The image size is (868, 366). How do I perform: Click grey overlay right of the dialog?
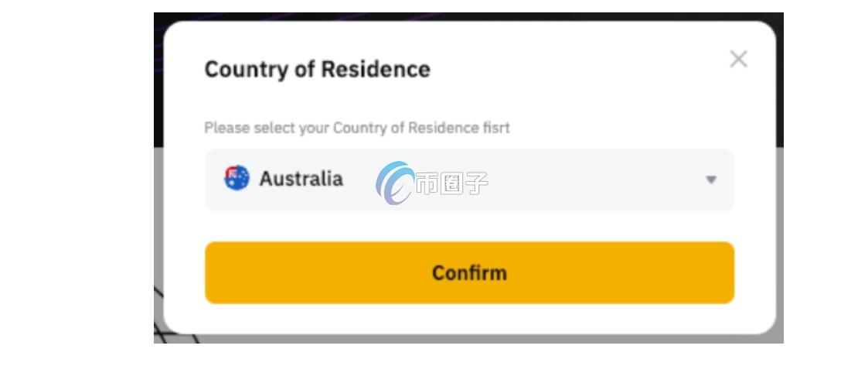click(x=779, y=232)
